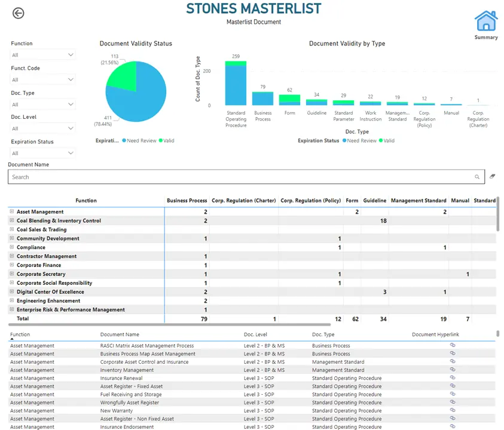Click the Guideline bar in chart

point(317,103)
